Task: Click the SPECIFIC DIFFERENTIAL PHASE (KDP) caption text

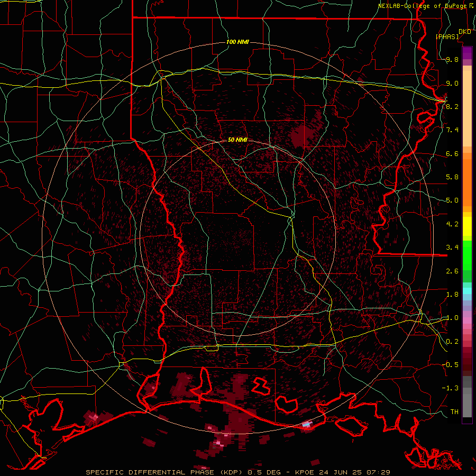Action: [x=165, y=472]
